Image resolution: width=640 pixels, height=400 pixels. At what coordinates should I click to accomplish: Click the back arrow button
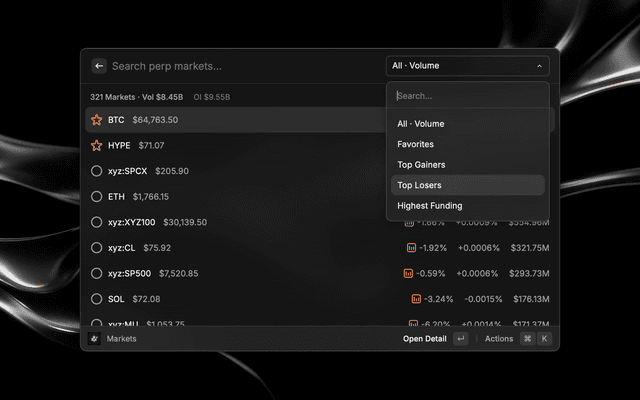(99, 66)
